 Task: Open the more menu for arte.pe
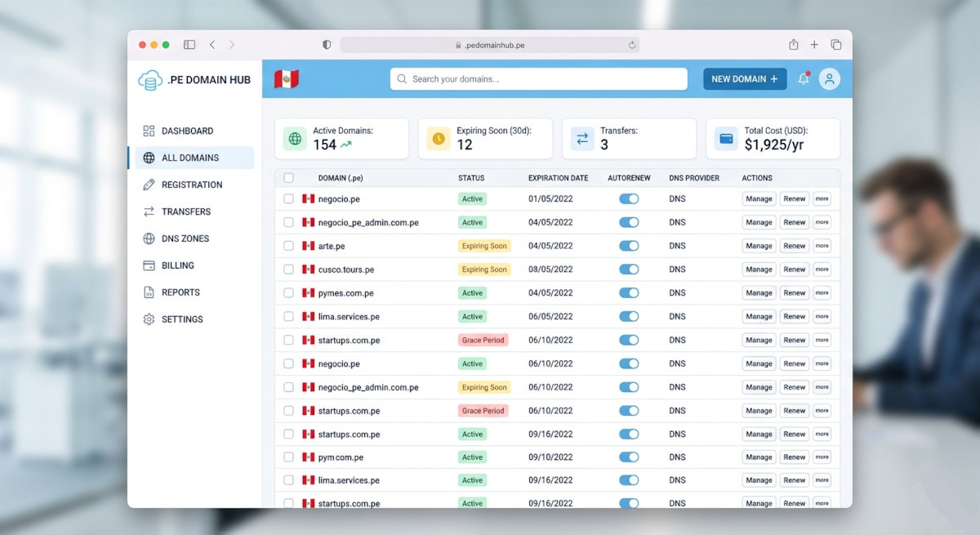[x=822, y=246]
